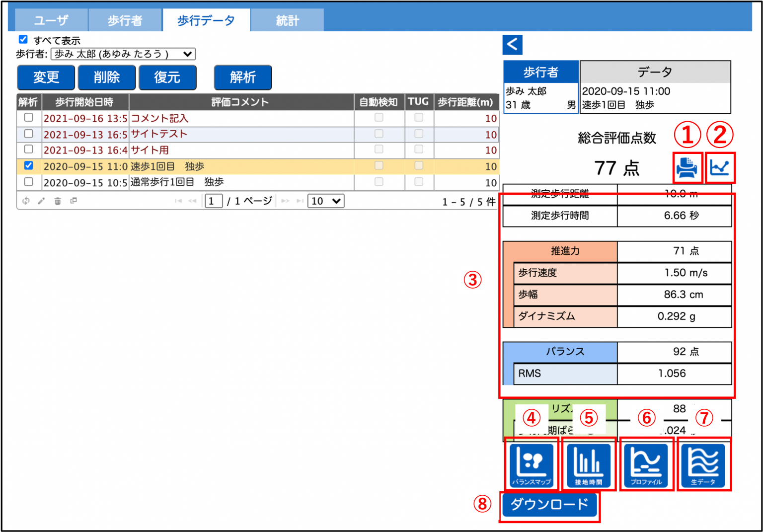Screen dimensions: 763x532
Task: Open the 歩行者 walker selection dropdown
Action: point(123,54)
